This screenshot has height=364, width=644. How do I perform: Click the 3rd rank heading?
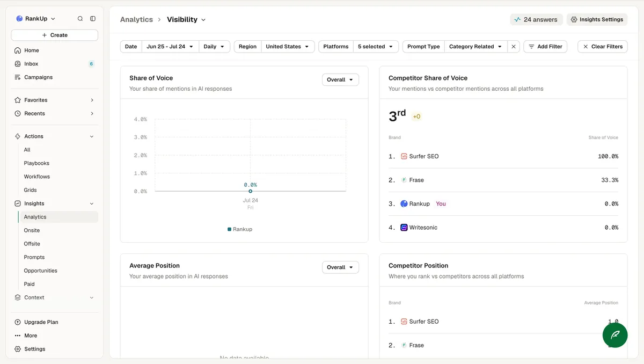click(x=397, y=115)
